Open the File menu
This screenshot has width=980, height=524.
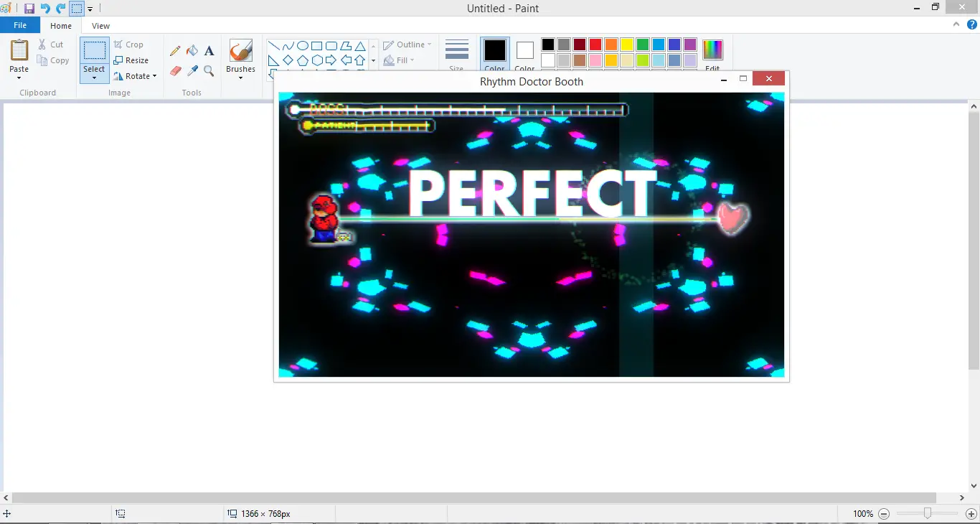20,25
